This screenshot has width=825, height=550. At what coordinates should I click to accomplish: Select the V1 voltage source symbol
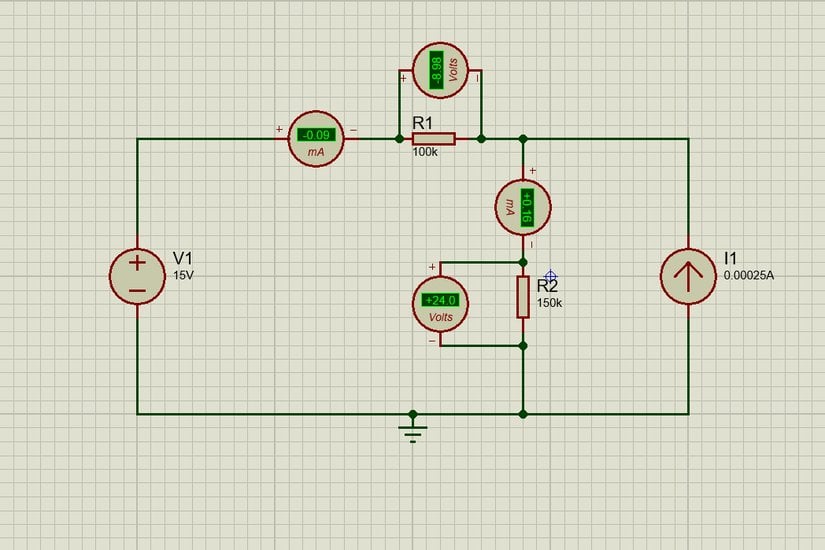click(x=137, y=276)
